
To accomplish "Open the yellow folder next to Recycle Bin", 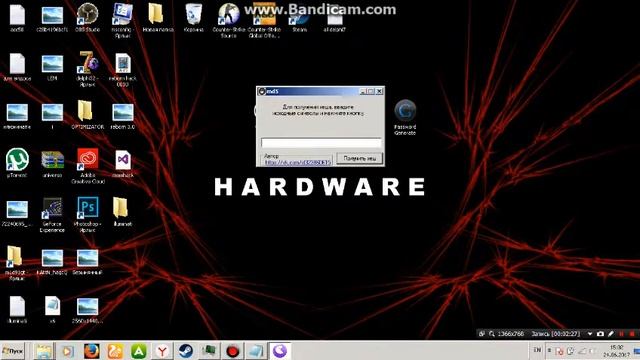I will [x=158, y=17].
